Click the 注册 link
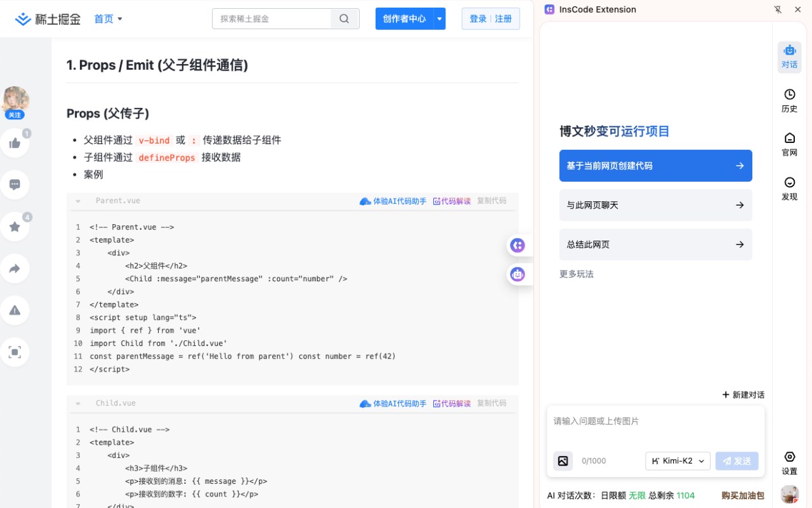This screenshot has height=508, width=812. (x=504, y=19)
